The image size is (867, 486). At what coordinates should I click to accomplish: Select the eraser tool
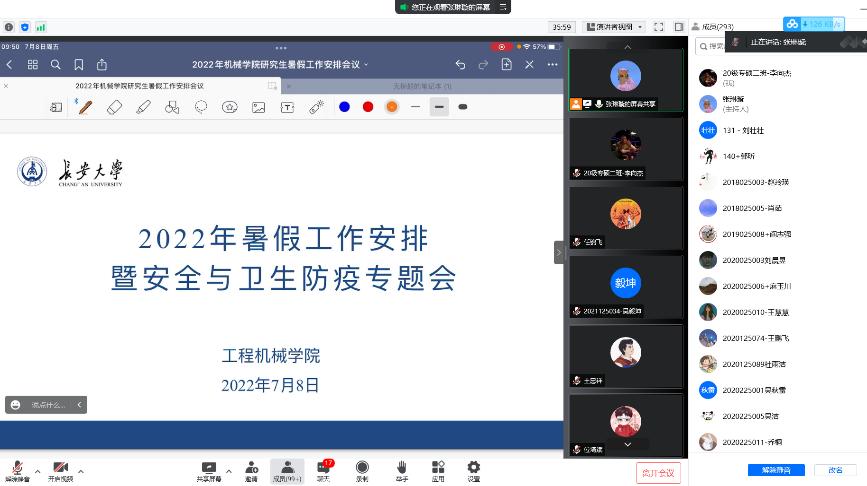(x=114, y=107)
